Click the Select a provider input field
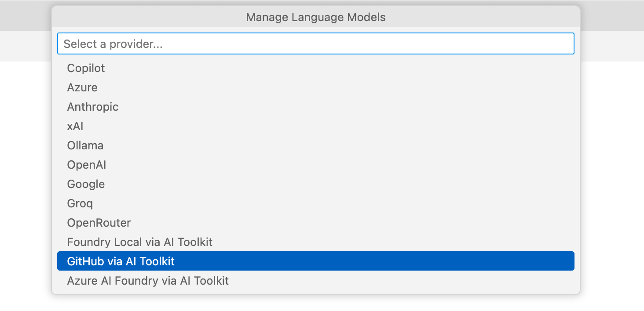This screenshot has width=644, height=311. (x=316, y=43)
